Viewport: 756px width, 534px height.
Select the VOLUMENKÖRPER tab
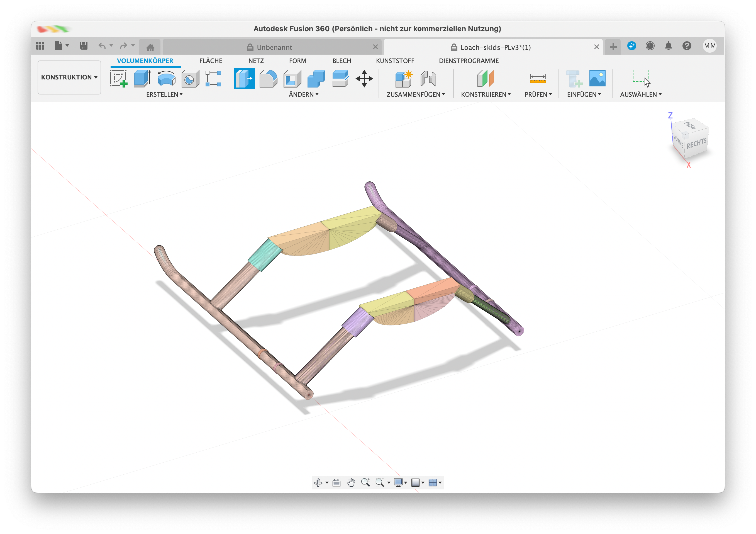[x=145, y=61]
